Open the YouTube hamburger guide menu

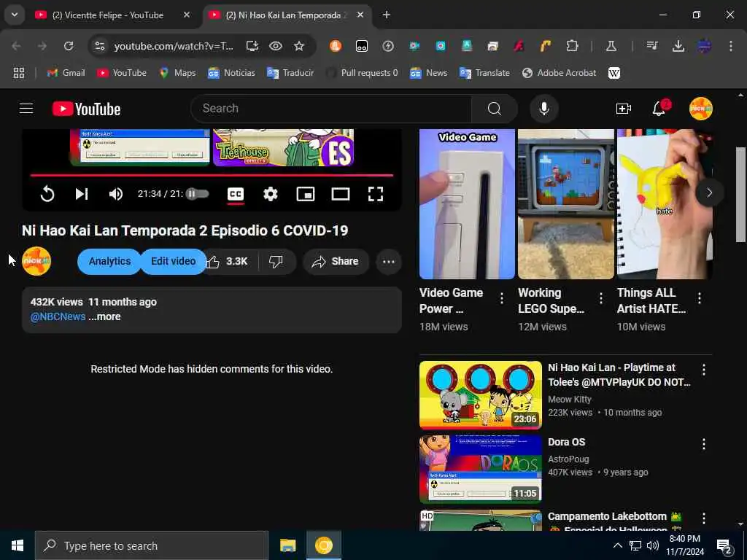pyautogui.click(x=26, y=109)
